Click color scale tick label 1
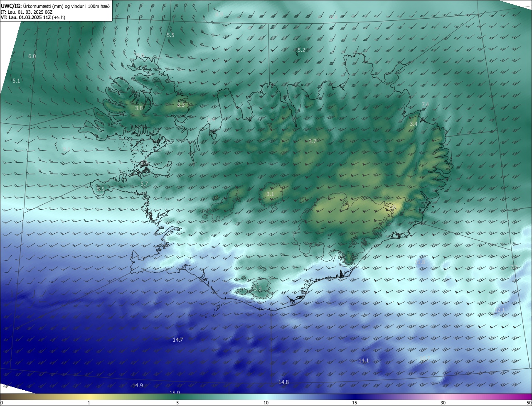 pyautogui.click(x=89, y=403)
